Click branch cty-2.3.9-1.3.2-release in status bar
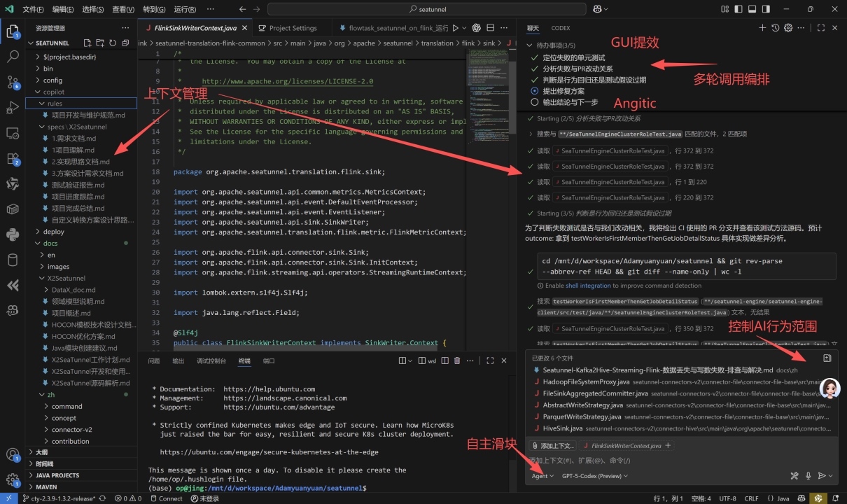Screen dimensions: 847x504 tap(60, 498)
